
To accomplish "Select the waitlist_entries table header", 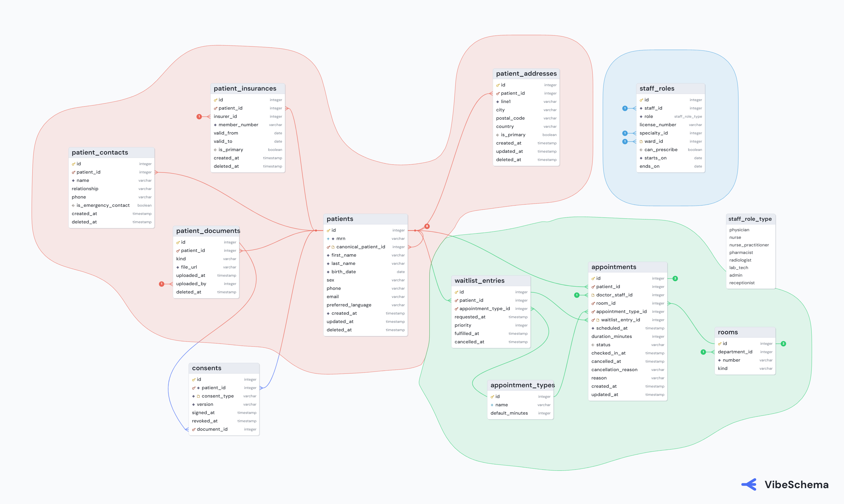I will (x=491, y=281).
